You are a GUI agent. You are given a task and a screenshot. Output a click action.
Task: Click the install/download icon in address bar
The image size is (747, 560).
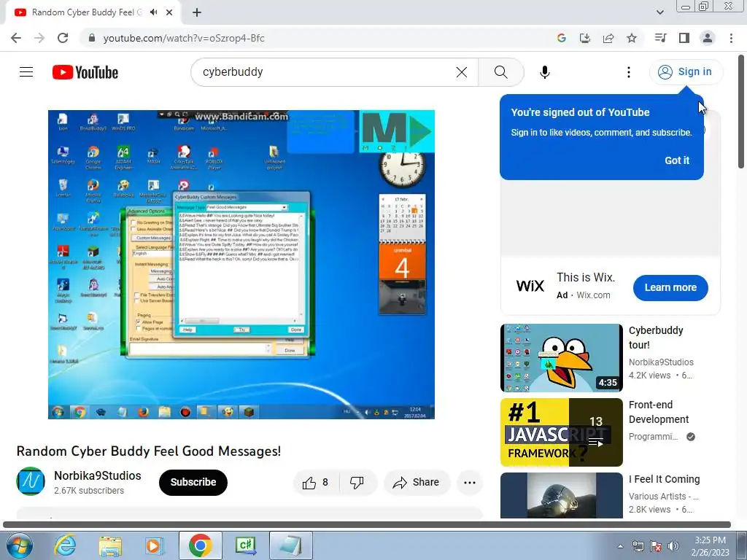click(x=584, y=38)
